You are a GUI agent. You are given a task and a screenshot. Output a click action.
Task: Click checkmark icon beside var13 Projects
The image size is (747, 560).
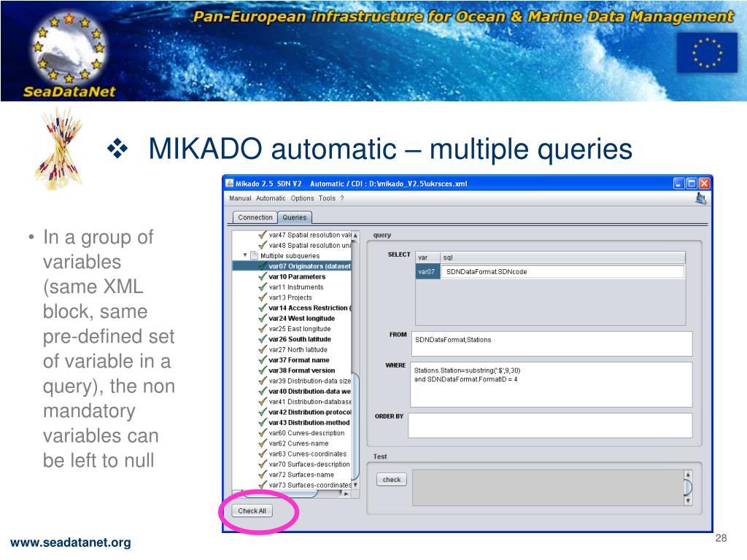pyautogui.click(x=262, y=297)
